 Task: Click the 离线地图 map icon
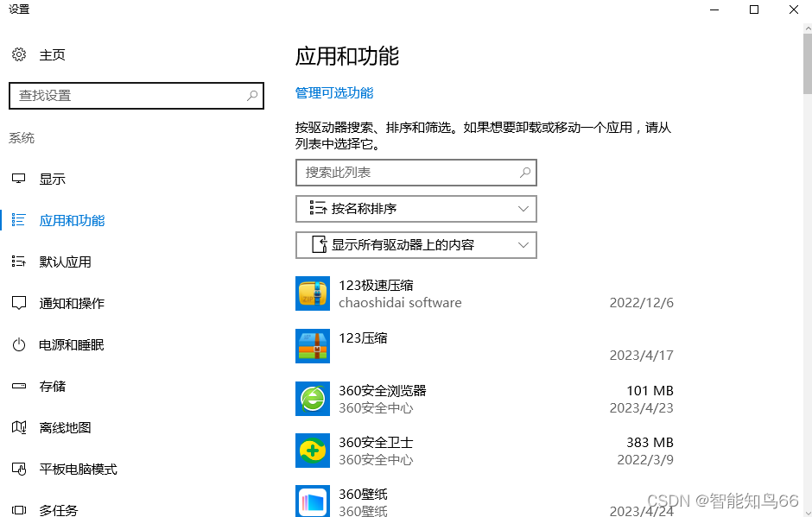[19, 427]
